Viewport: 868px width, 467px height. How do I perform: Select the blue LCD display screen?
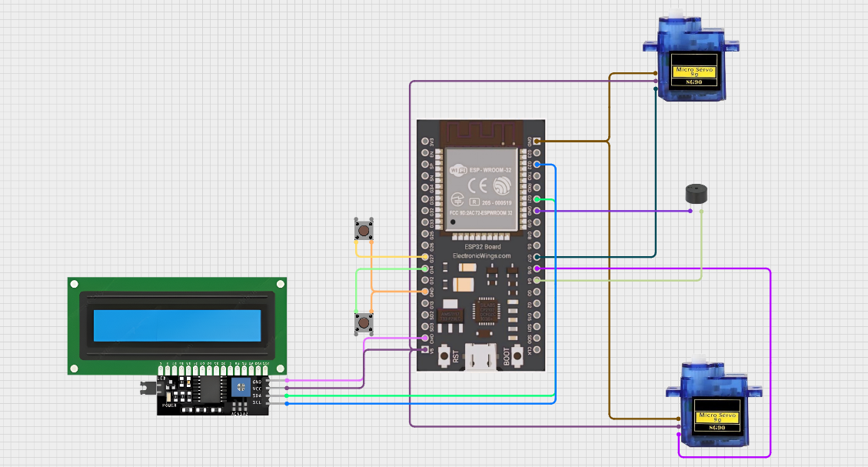tap(177, 325)
